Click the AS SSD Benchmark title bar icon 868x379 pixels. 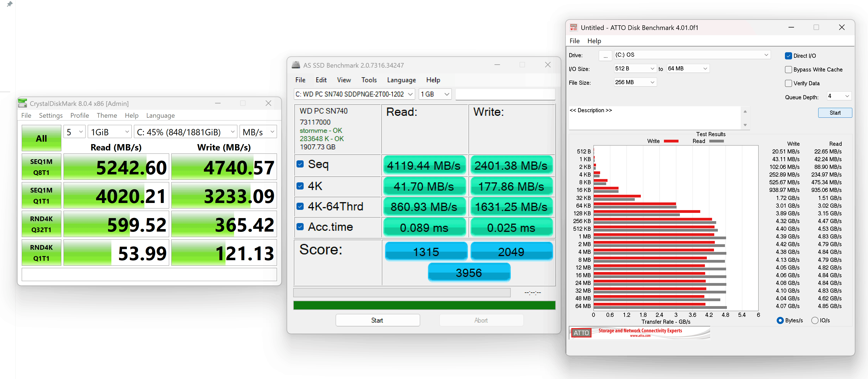(x=296, y=65)
